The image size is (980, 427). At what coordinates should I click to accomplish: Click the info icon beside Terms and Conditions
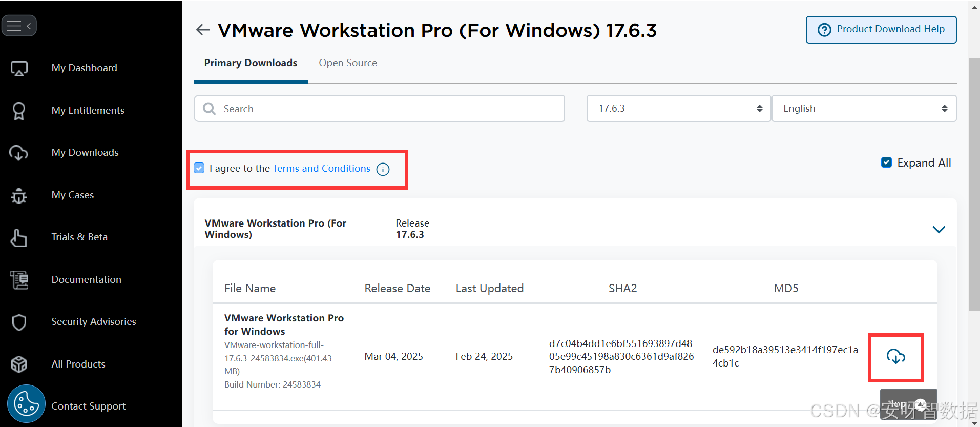coord(383,169)
